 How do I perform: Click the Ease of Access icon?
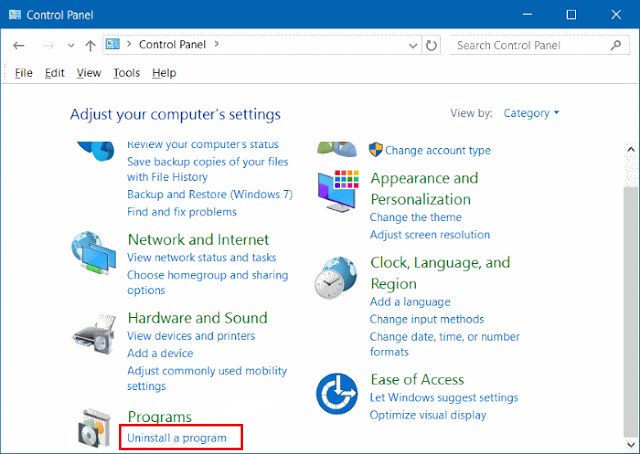coord(337,394)
